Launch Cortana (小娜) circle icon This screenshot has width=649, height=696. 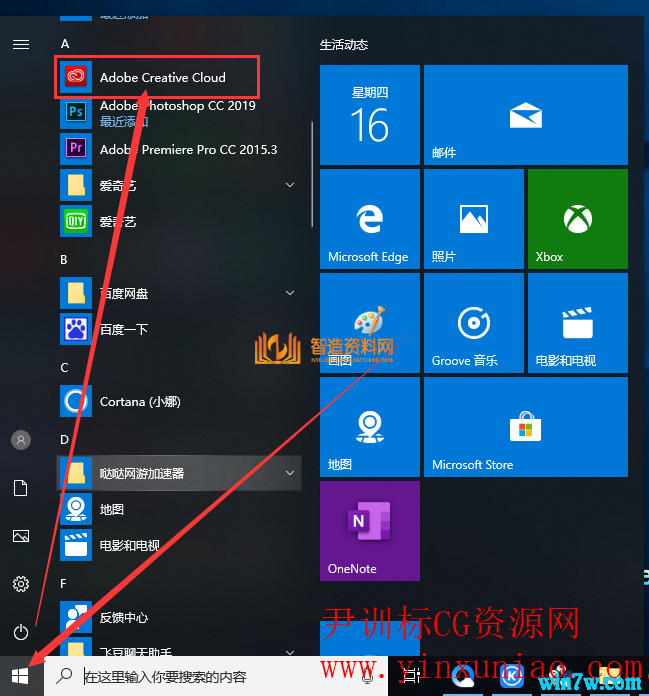[x=76, y=401]
